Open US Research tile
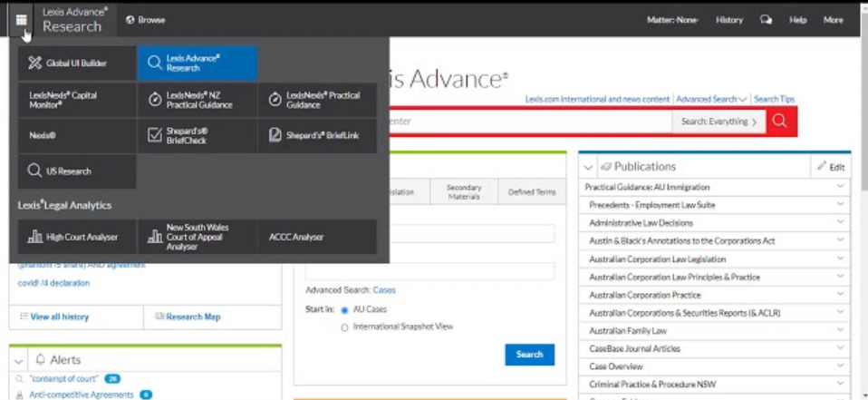 [77, 171]
